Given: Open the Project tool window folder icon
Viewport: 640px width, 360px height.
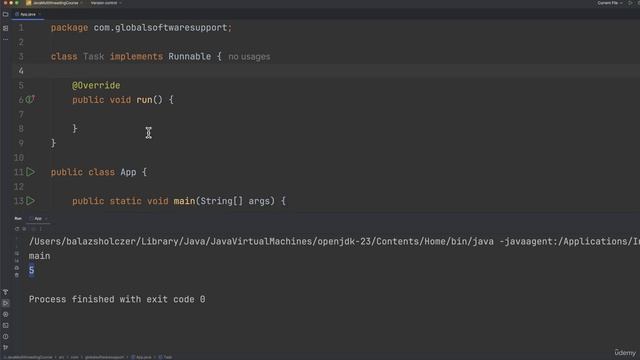Looking at the screenshot, I should click(x=5, y=14).
